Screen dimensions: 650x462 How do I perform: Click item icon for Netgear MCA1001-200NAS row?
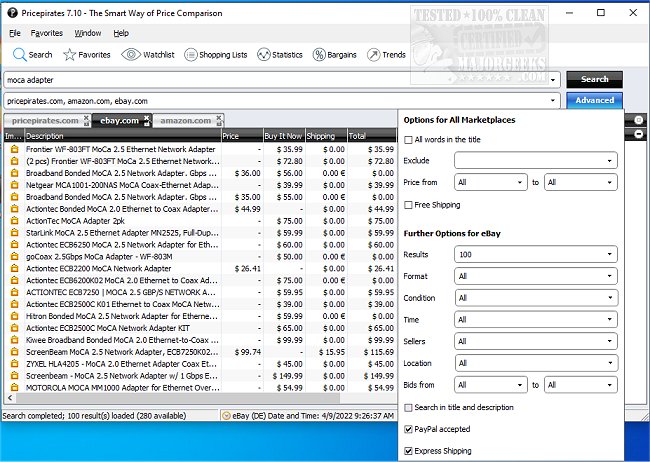[15, 185]
